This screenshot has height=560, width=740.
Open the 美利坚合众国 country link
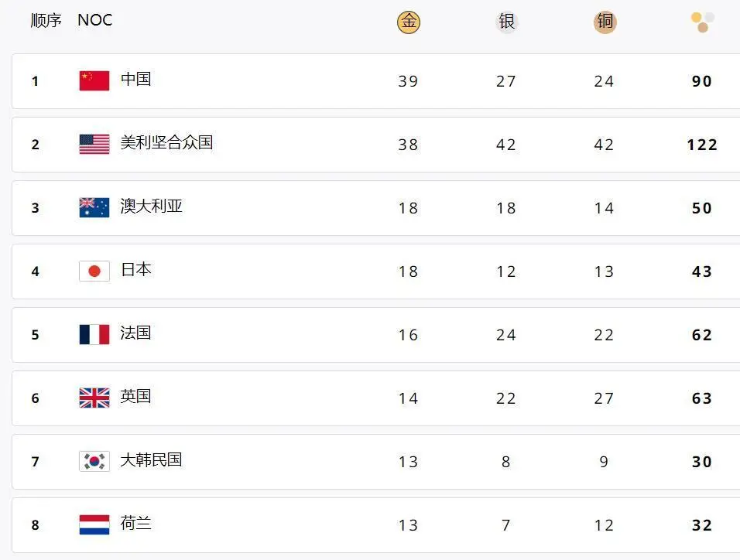[x=166, y=142]
